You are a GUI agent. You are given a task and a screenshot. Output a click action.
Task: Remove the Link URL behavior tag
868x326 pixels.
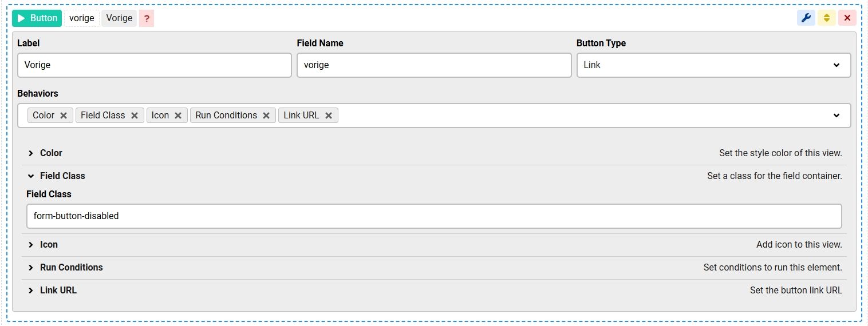coord(329,116)
